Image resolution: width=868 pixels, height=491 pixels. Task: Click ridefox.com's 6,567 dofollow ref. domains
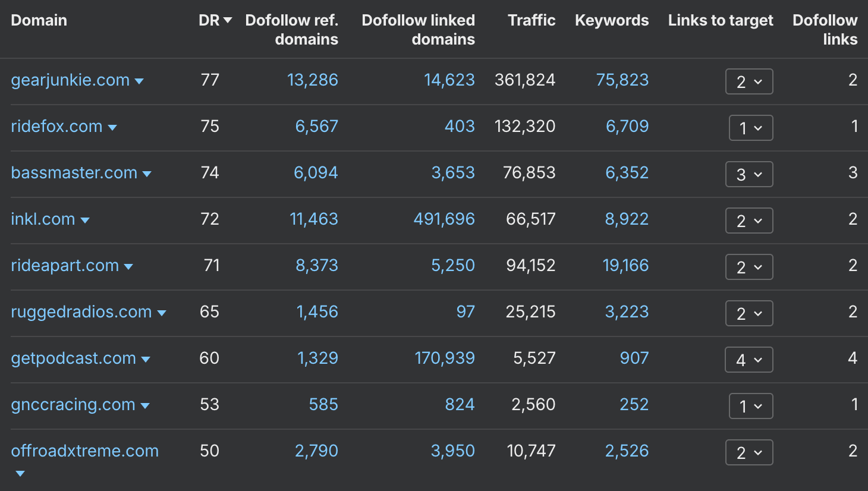(317, 127)
